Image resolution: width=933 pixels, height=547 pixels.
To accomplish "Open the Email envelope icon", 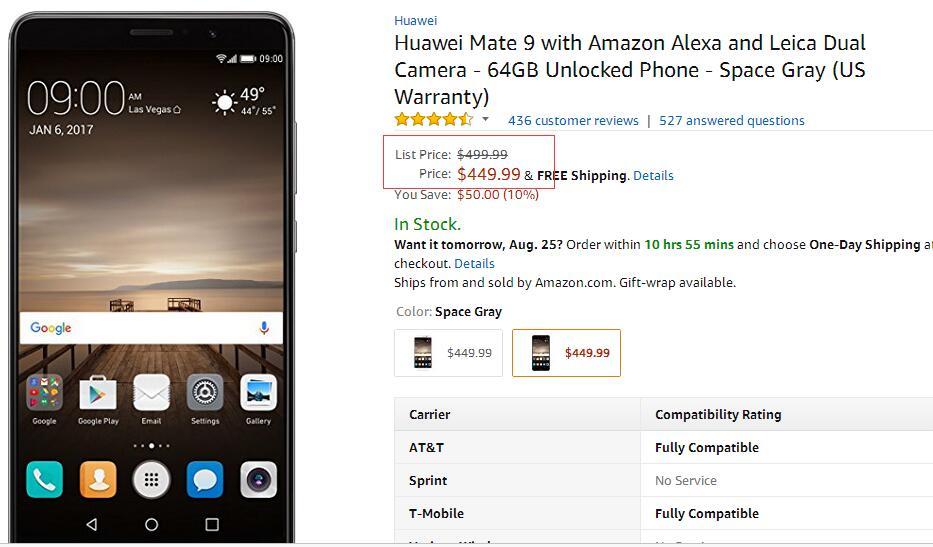I will [x=151, y=393].
